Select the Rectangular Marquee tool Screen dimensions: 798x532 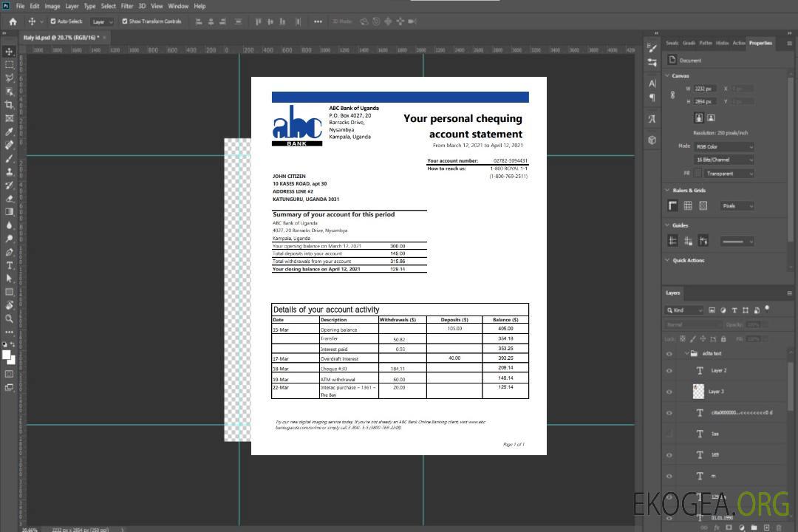pyautogui.click(x=9, y=65)
